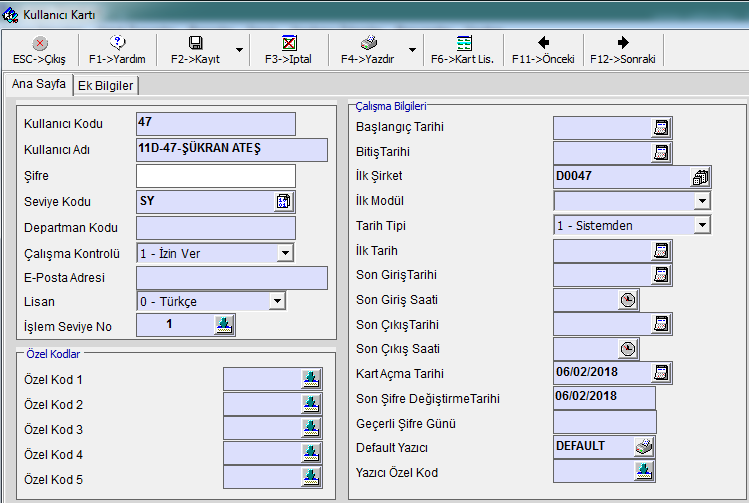Click the Şifre password input field
This screenshot has width=749, height=503.
(215, 176)
